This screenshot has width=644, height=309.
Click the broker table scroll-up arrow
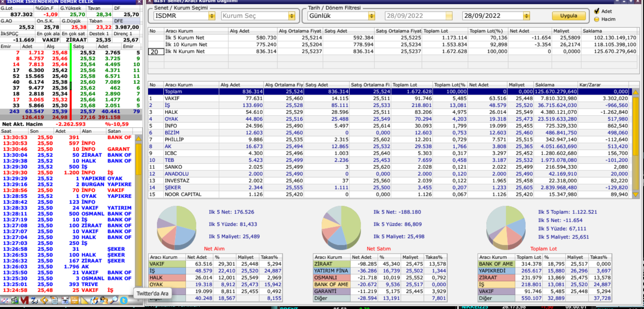point(635,92)
